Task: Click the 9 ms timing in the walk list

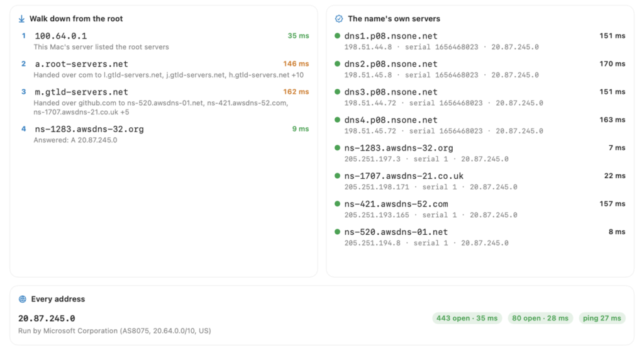Action: 300,128
